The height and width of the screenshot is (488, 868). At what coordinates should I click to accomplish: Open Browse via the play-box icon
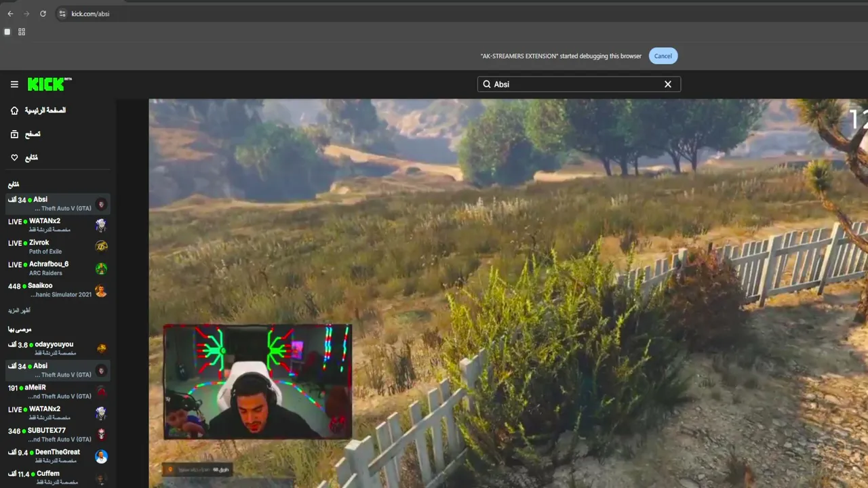(x=14, y=134)
